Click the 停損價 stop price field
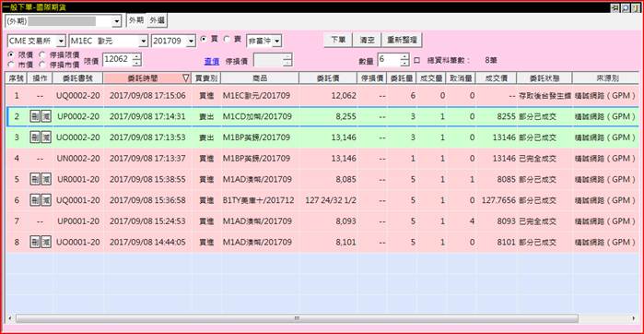Image resolution: width=644 pixels, height=334 pixels. [268, 61]
